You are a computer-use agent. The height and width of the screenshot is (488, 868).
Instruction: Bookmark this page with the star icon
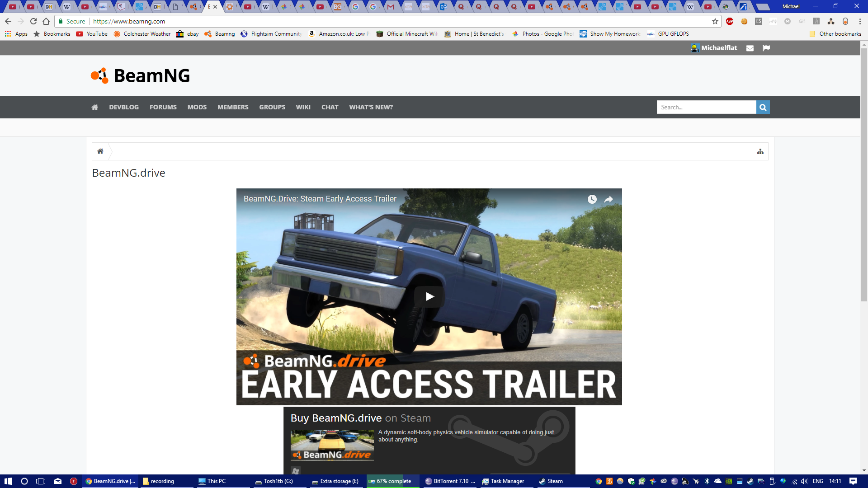coord(715,21)
